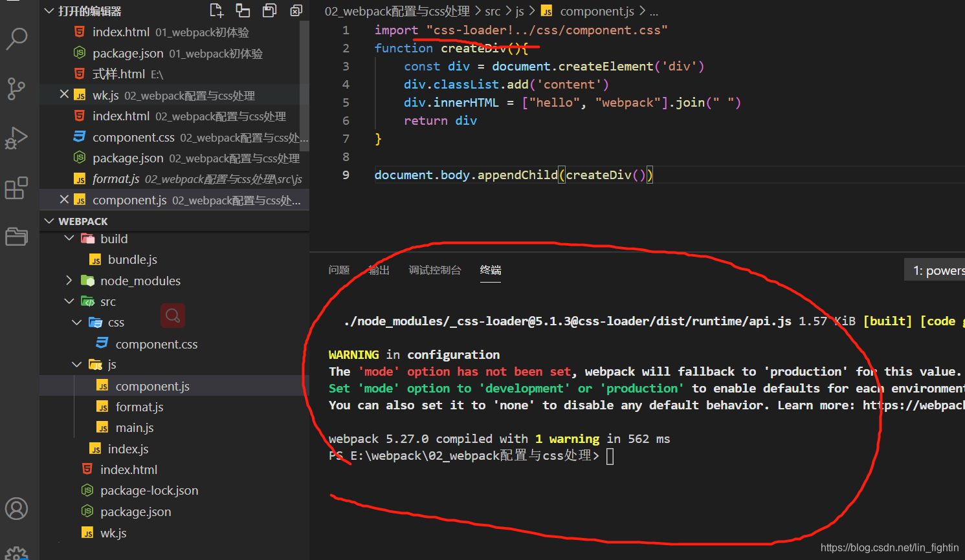Screen dimensions: 965x560
Task: Open the Extensions view
Action: pos(16,188)
